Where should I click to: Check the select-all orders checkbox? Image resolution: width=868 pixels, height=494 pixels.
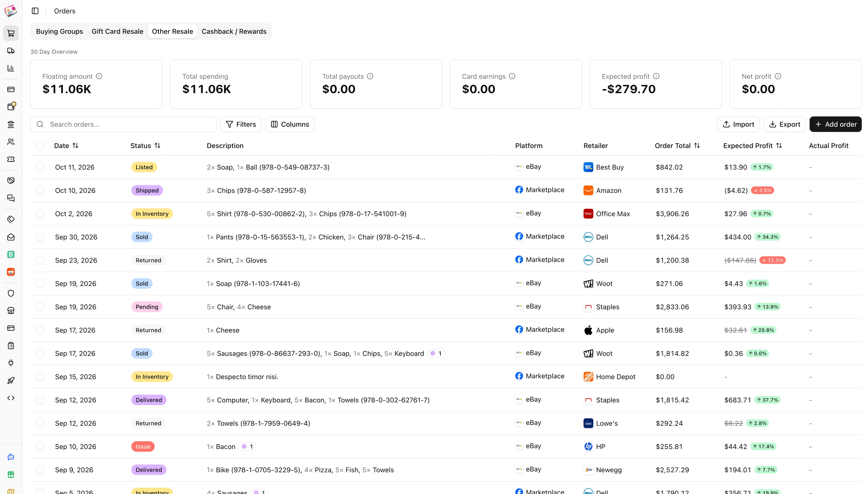[x=40, y=146]
